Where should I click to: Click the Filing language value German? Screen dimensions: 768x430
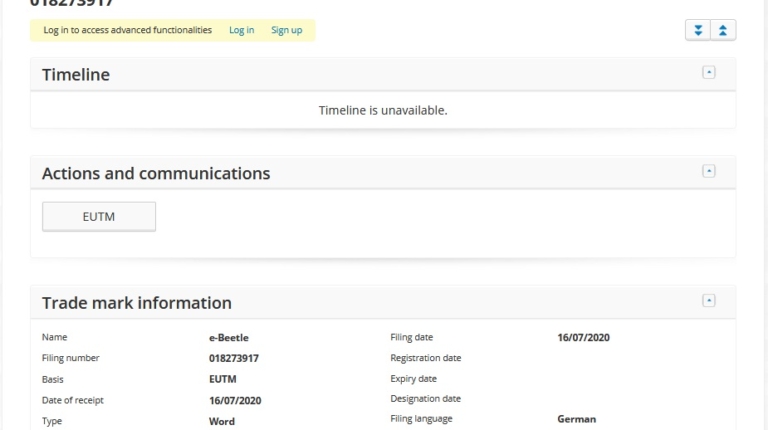[576, 420]
